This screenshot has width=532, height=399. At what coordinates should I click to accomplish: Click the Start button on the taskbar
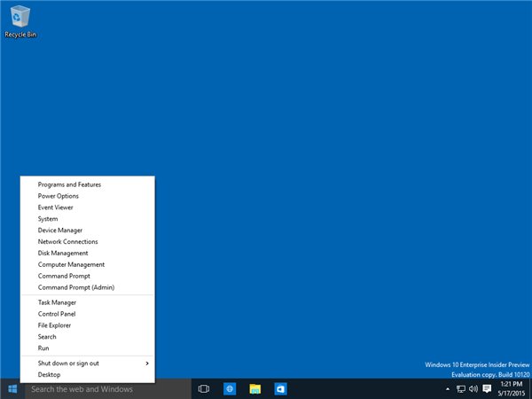(x=12, y=389)
